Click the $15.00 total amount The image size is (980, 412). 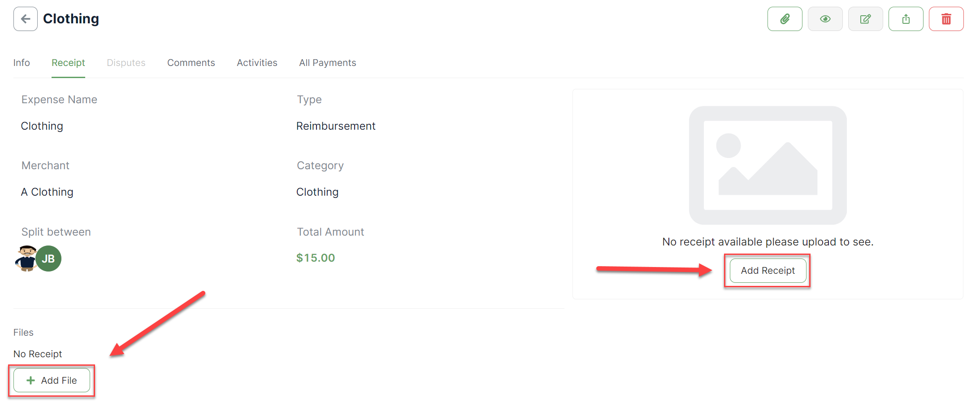316,258
